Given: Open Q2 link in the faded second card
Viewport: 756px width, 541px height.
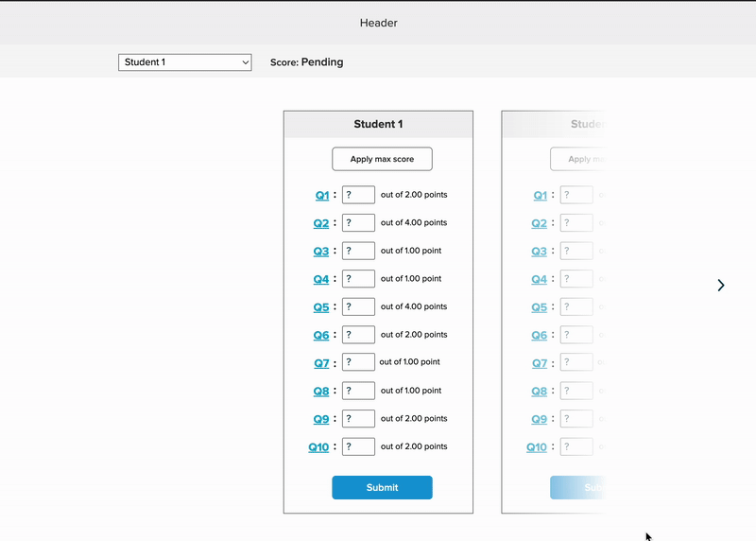Looking at the screenshot, I should coord(539,223).
